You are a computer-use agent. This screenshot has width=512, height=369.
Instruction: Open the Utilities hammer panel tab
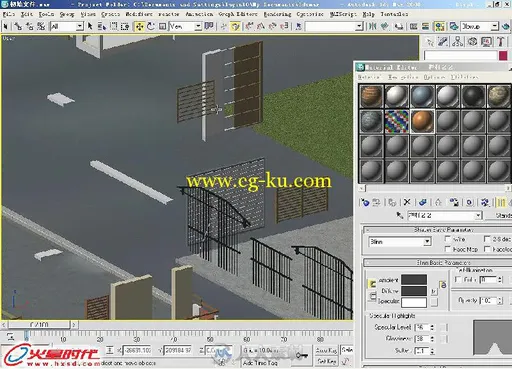click(x=500, y=42)
